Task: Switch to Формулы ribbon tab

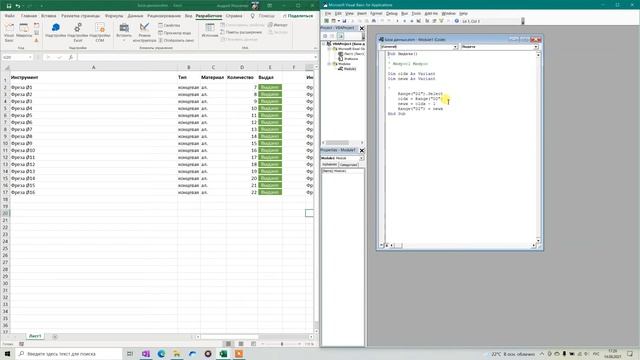Action: [x=114, y=16]
